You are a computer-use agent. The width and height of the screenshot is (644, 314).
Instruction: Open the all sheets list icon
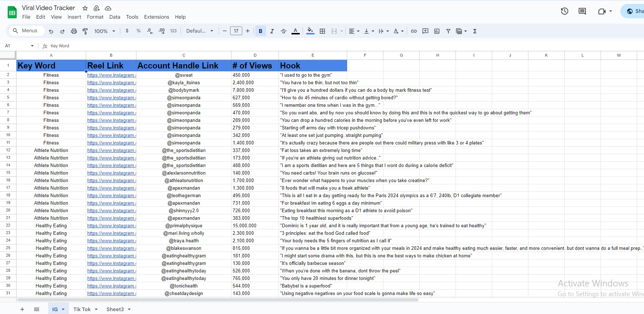click(x=37, y=309)
